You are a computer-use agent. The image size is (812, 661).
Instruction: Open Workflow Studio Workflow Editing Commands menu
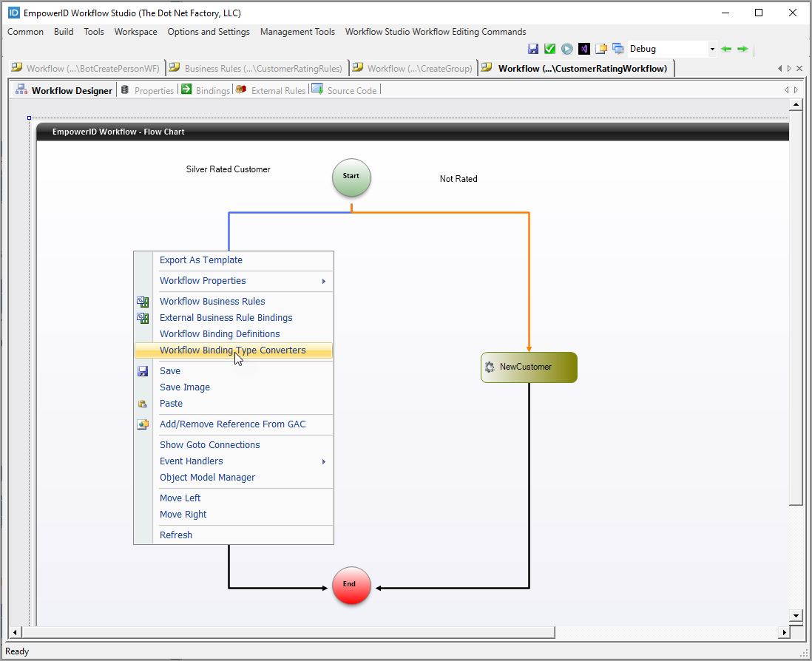[436, 32]
